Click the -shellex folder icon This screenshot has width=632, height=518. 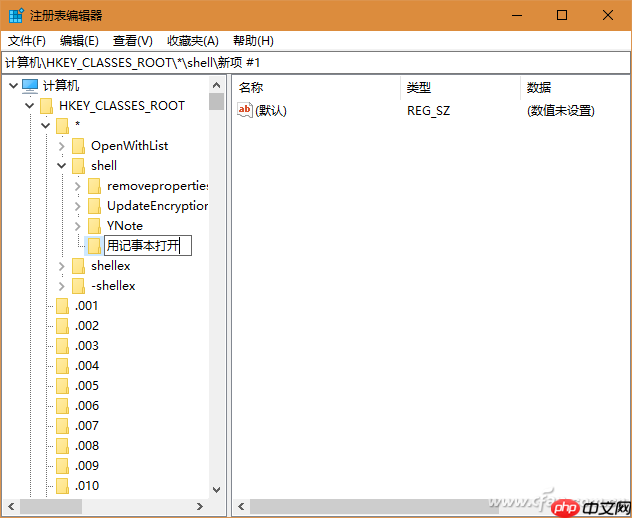(78, 286)
